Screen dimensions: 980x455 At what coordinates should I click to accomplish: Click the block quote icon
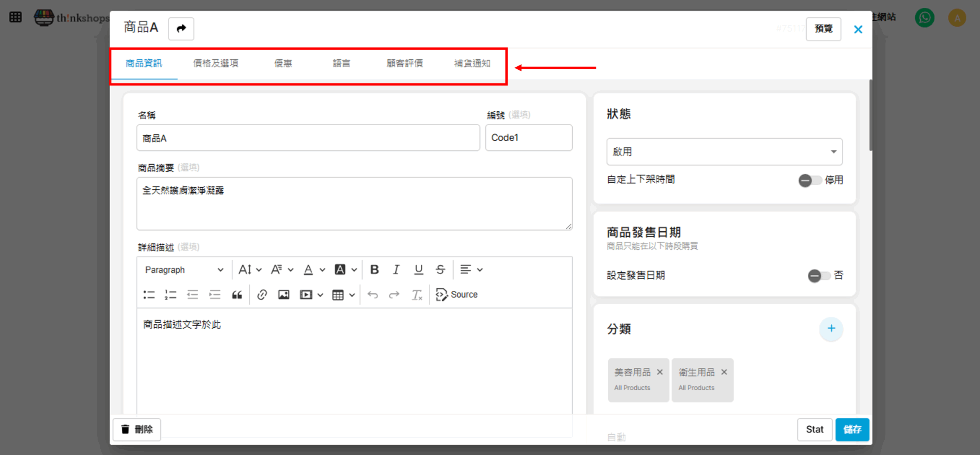coord(237,295)
